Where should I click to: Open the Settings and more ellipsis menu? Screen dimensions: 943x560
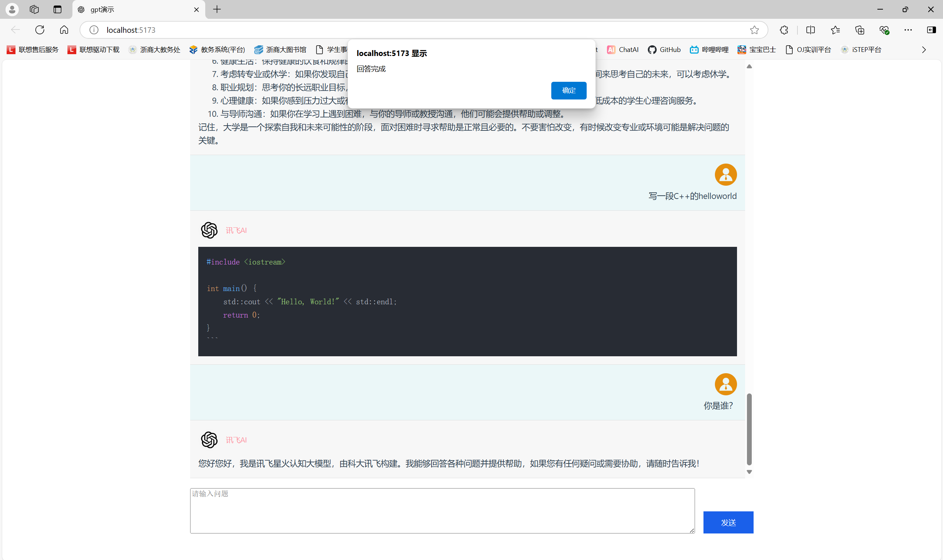(908, 30)
